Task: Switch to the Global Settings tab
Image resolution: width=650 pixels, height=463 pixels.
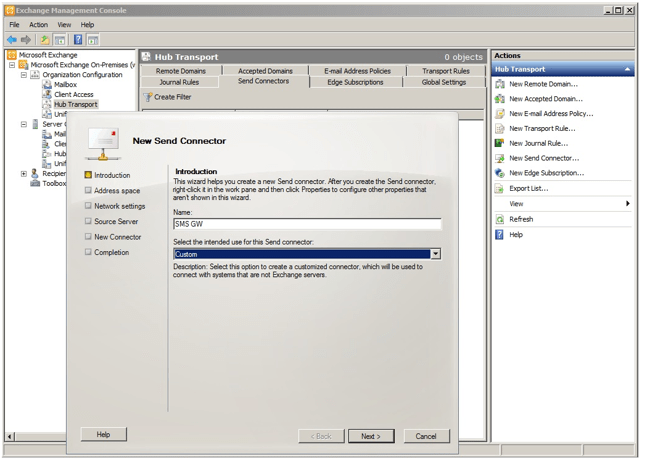Action: pos(444,82)
